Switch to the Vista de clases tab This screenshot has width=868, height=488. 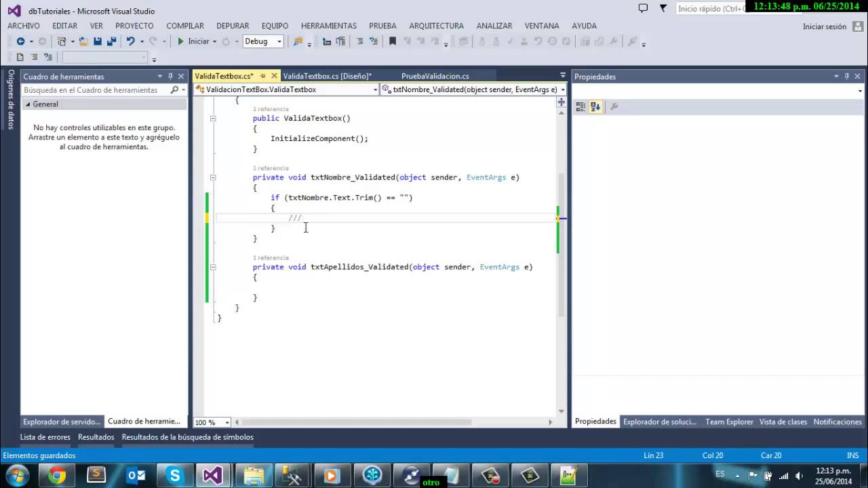(x=783, y=422)
